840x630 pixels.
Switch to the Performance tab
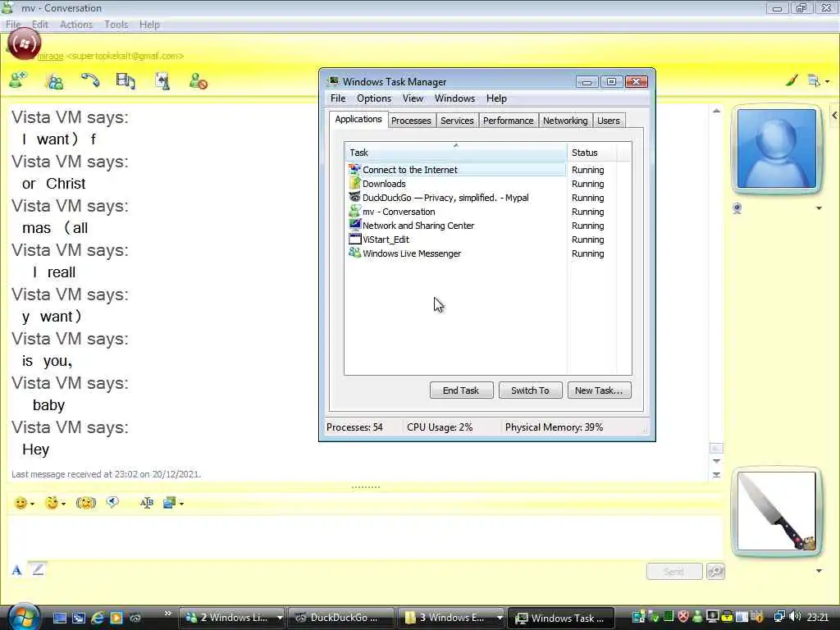pyautogui.click(x=508, y=121)
